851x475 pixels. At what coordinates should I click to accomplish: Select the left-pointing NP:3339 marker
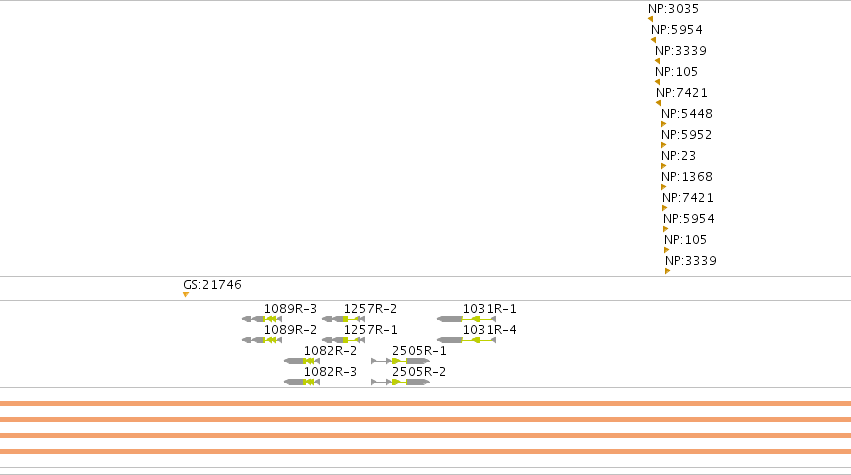pos(657,61)
